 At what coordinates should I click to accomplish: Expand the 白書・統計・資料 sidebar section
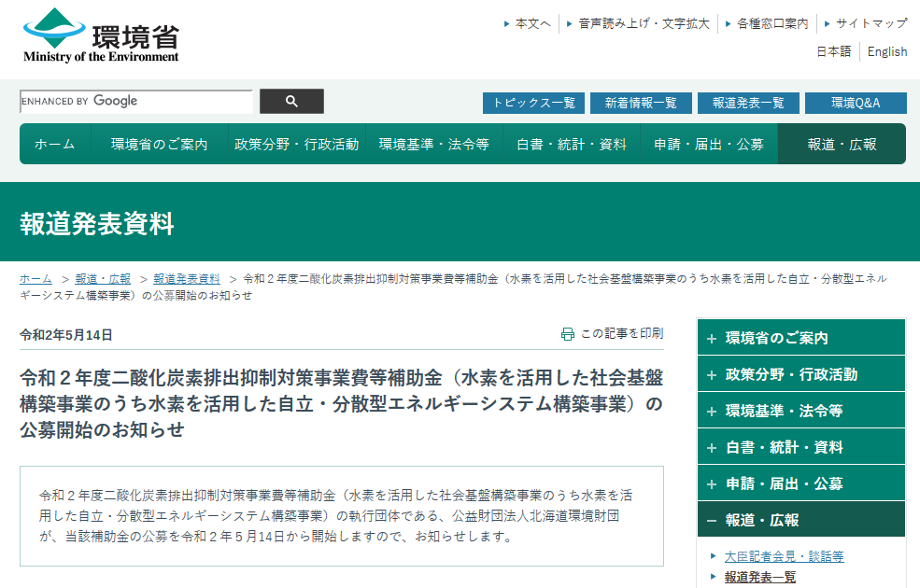point(800,447)
